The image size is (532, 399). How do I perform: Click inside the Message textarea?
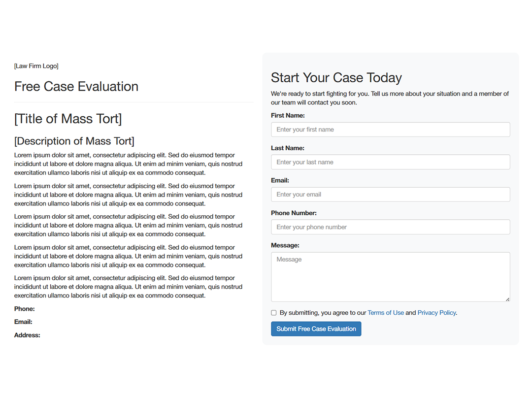[x=390, y=277]
